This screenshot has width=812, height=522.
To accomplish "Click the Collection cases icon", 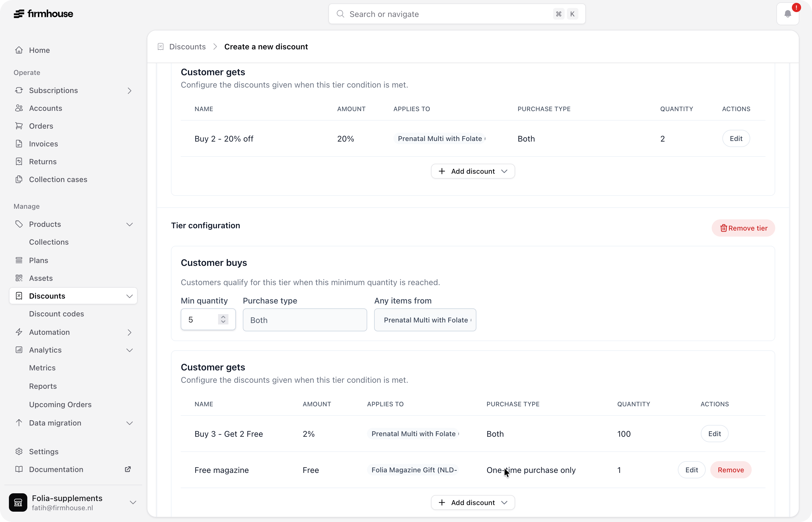I will [x=19, y=179].
